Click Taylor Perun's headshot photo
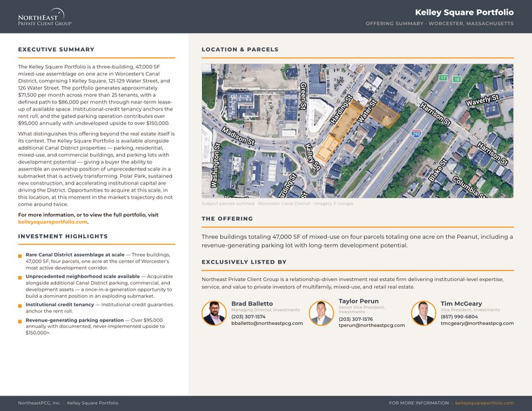This screenshot has width=532, height=411. click(321, 313)
